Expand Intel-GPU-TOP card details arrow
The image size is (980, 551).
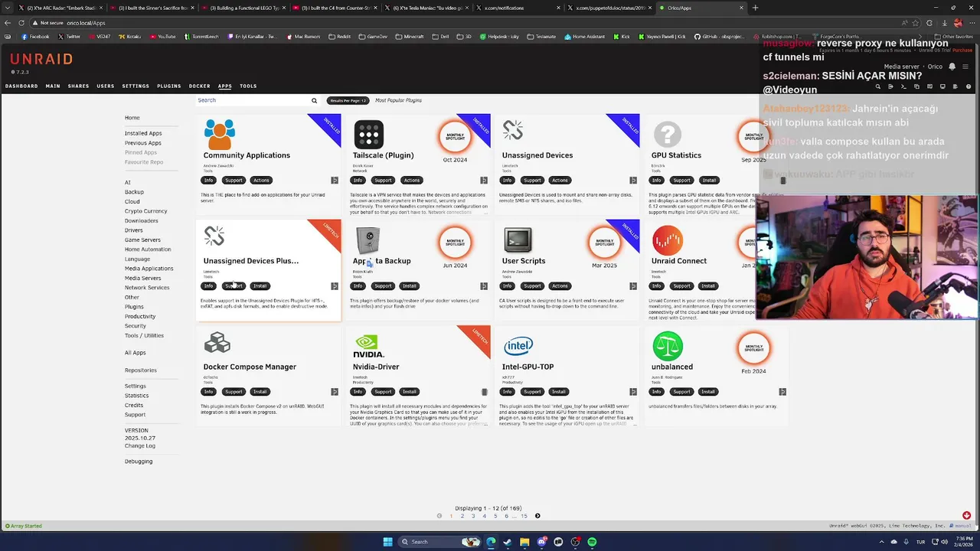pyautogui.click(x=633, y=392)
